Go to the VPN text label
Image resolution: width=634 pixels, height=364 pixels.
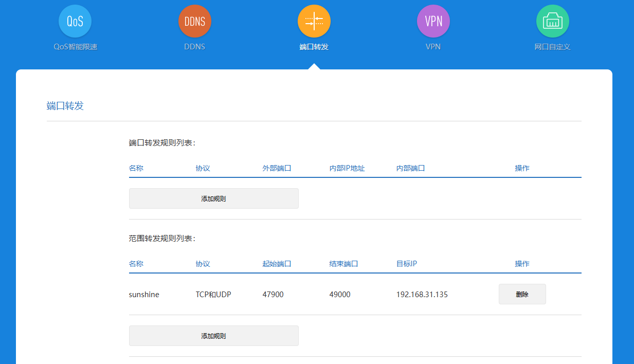[433, 47]
